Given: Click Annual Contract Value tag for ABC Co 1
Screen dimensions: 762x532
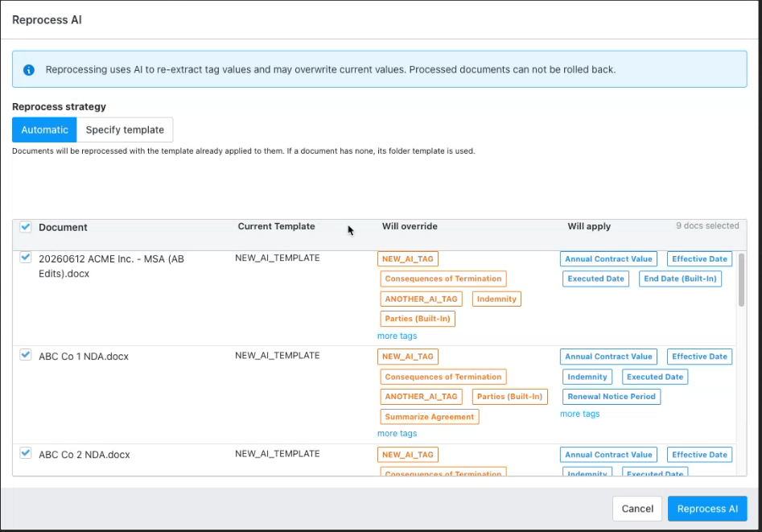Looking at the screenshot, I should 608,357.
